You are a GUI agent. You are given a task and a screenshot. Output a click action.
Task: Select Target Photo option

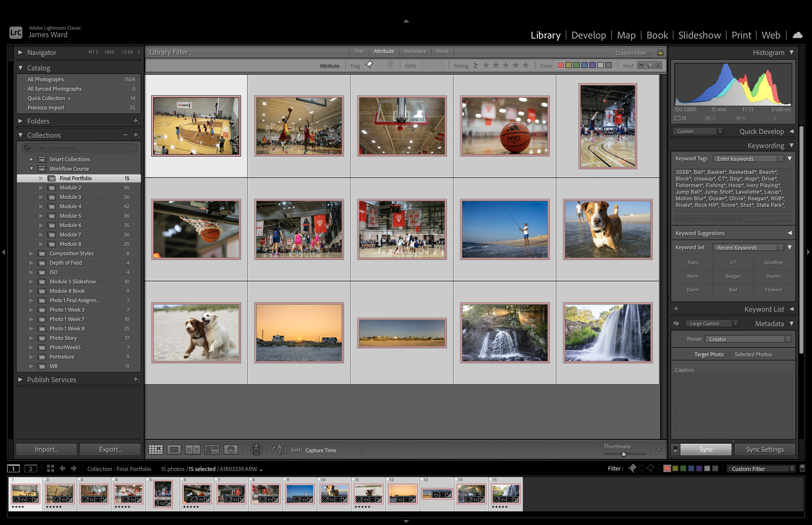coord(709,354)
